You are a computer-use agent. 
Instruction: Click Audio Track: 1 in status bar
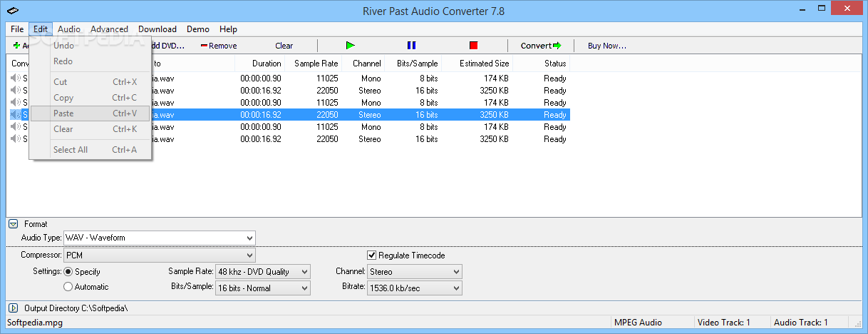(800, 323)
